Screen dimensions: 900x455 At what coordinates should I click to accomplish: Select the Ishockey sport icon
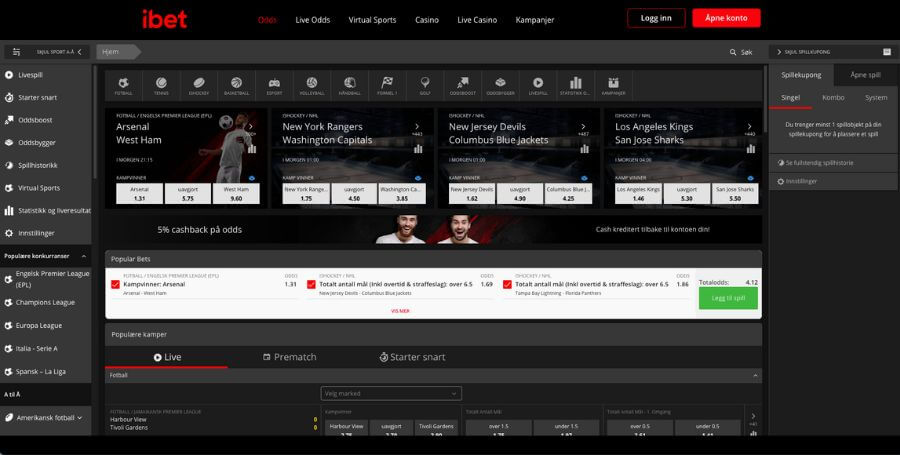(x=199, y=85)
